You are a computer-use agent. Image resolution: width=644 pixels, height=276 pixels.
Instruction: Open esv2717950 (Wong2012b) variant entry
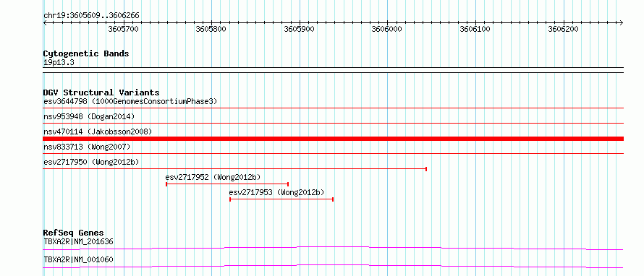[91, 162]
